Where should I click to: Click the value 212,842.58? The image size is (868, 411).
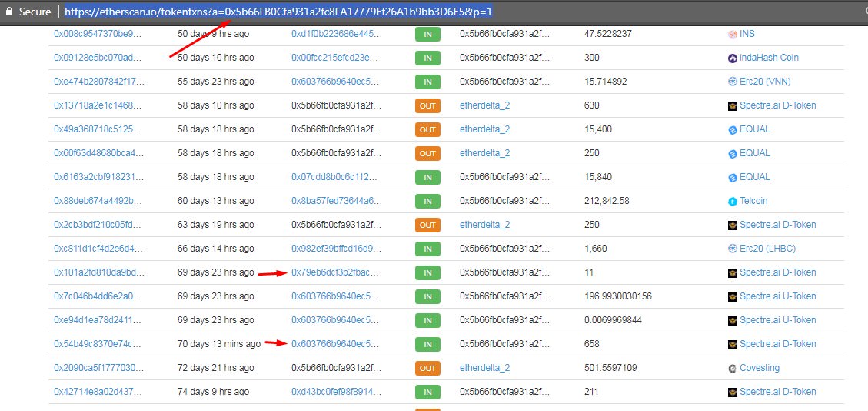click(607, 201)
